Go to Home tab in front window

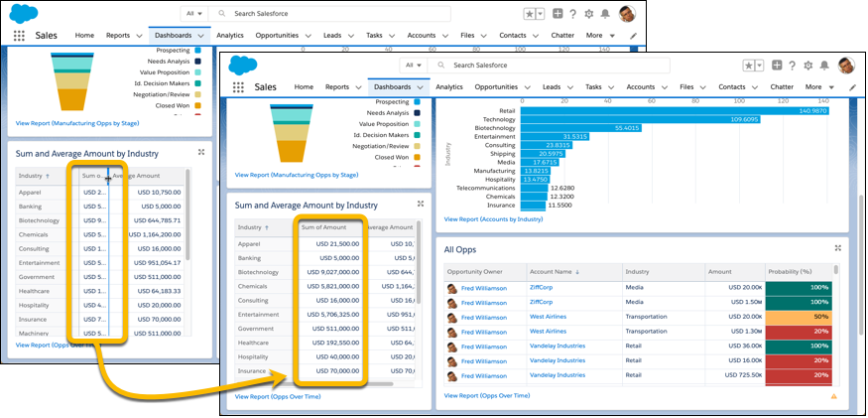(304, 87)
